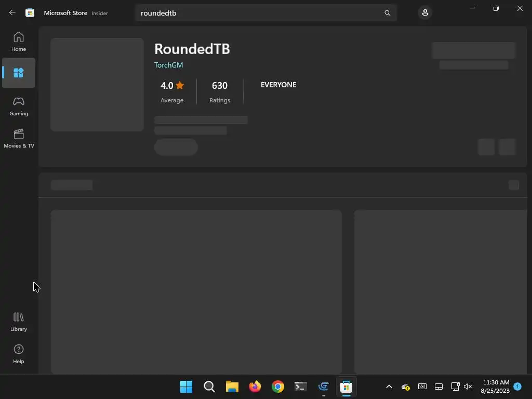Click the RoundedTB app title
The image size is (532, 399).
(x=192, y=49)
